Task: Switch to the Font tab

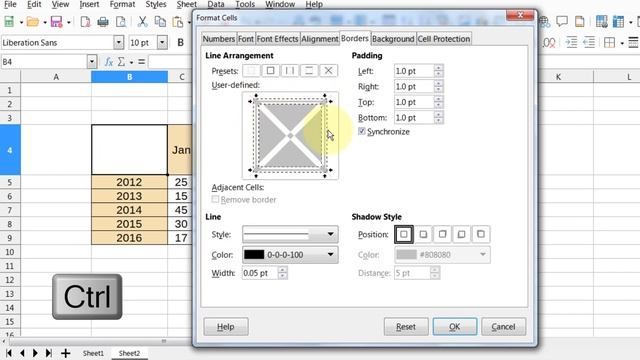Action: pos(246,39)
